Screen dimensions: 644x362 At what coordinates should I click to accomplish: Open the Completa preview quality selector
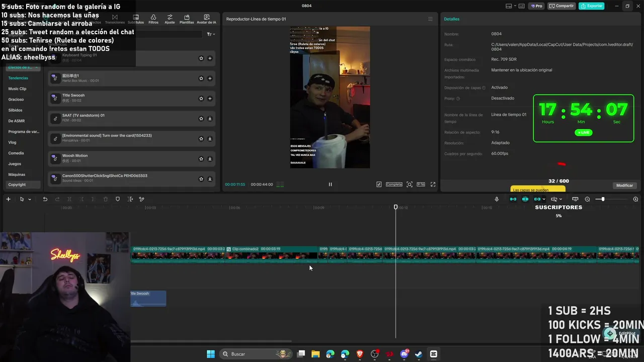click(x=394, y=185)
